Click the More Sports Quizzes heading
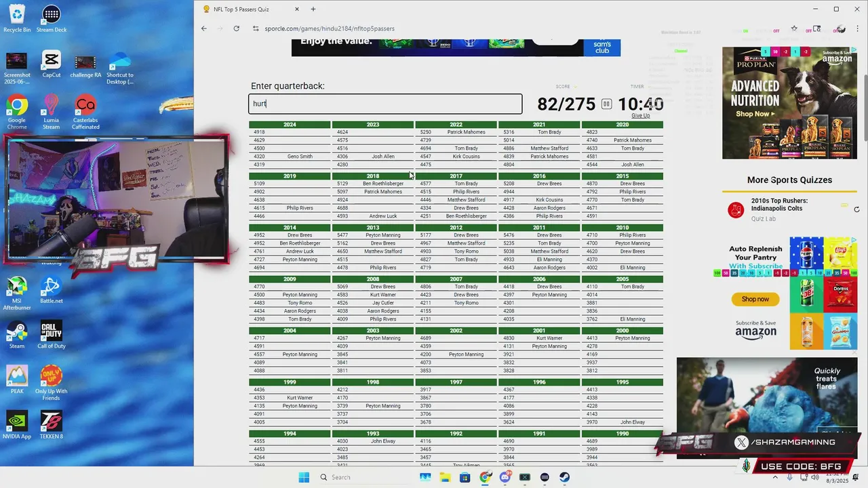The image size is (868, 488). tap(789, 180)
